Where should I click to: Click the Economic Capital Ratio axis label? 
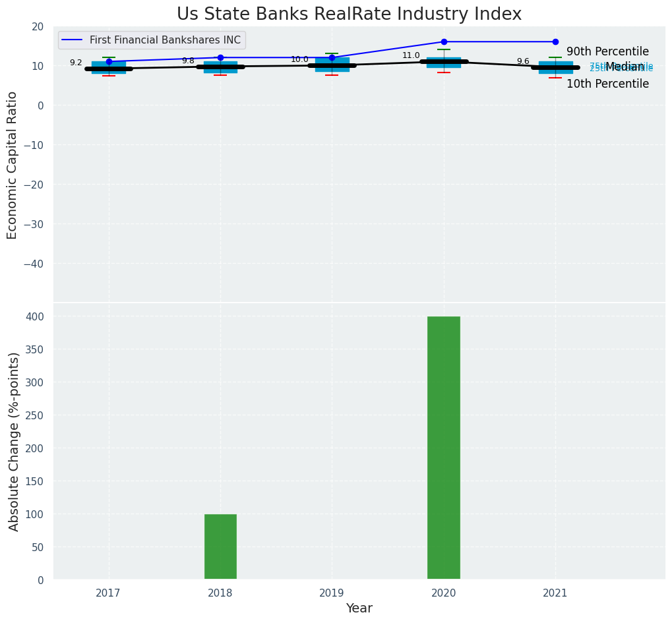tap(13, 165)
